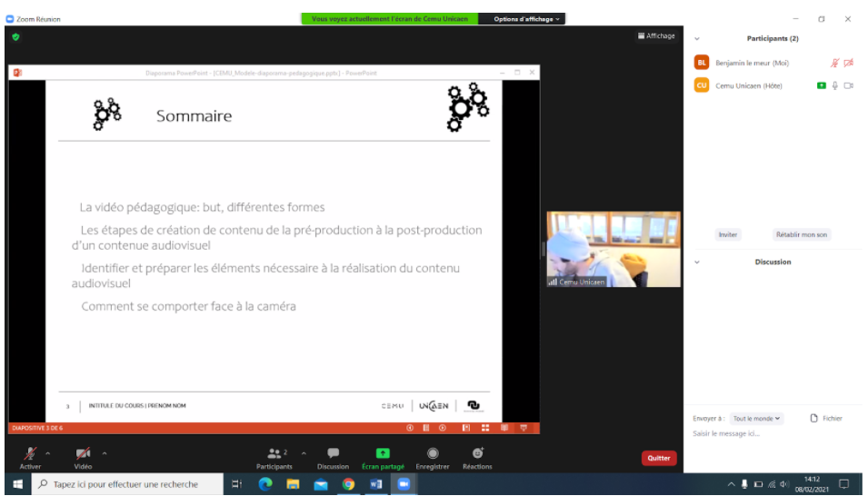The width and height of the screenshot is (868, 496).
Task: Open Microsoft Edge from the taskbar
Action: [x=265, y=484]
